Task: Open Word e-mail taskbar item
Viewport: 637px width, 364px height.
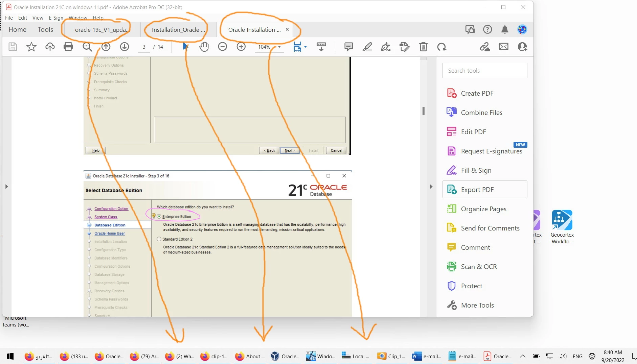Action: pos(427,356)
